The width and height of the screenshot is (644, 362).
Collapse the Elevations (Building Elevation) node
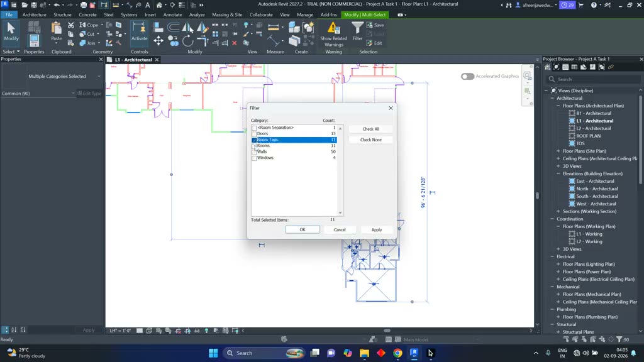coord(558,173)
